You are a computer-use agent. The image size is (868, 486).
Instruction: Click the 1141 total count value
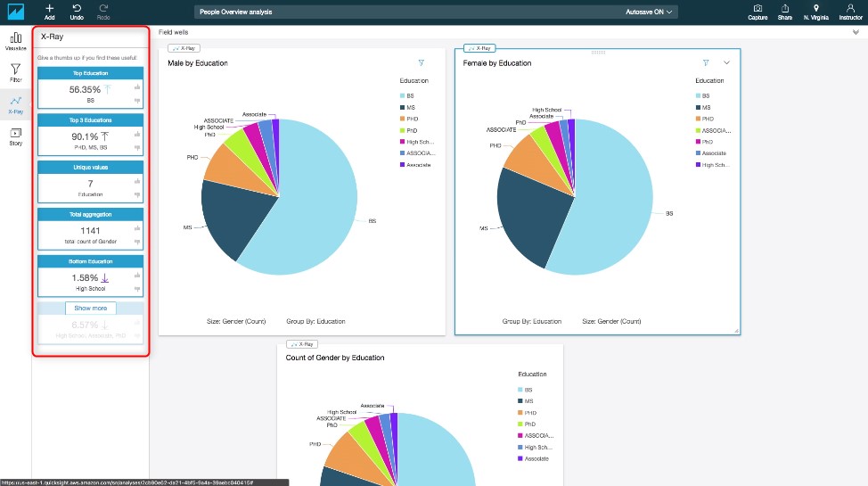click(90, 231)
